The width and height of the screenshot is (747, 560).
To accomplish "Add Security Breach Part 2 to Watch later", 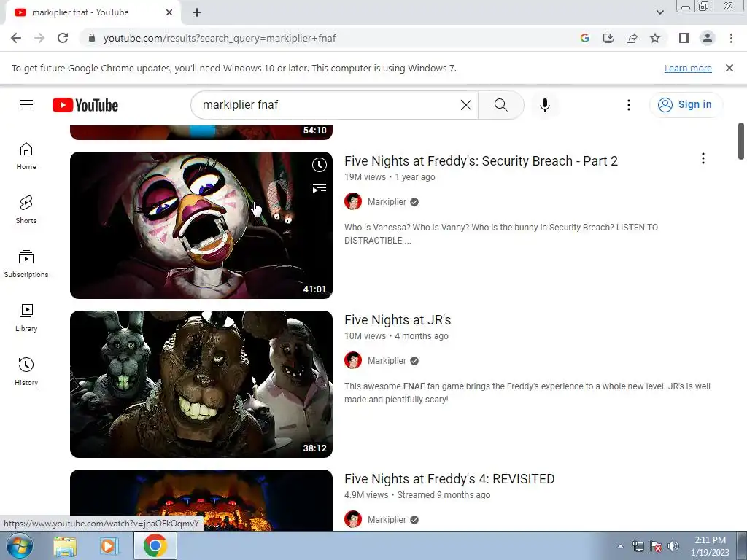I will point(320,166).
